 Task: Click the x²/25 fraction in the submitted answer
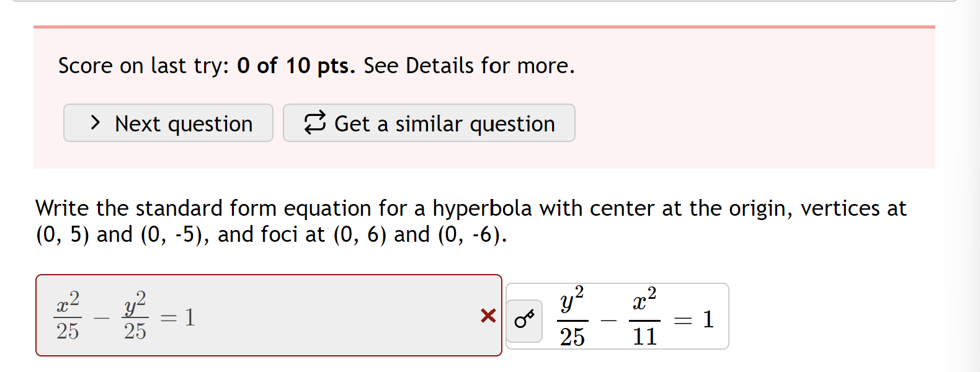pyautogui.click(x=68, y=316)
